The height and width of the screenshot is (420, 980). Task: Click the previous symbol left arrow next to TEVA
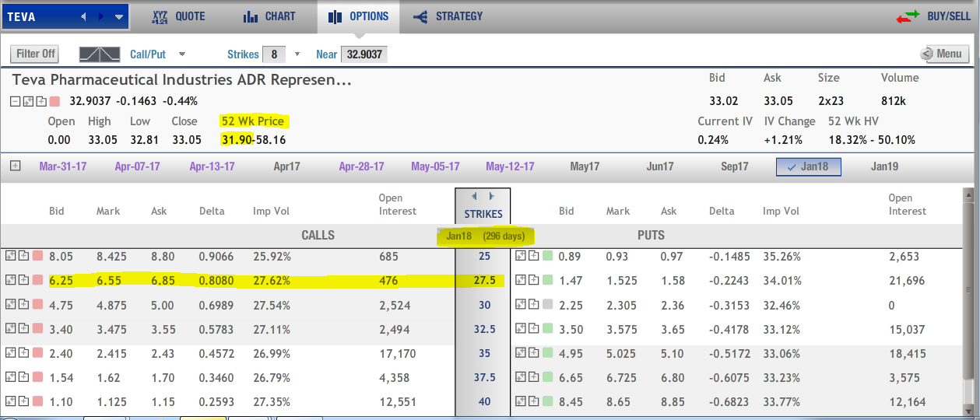(84, 16)
